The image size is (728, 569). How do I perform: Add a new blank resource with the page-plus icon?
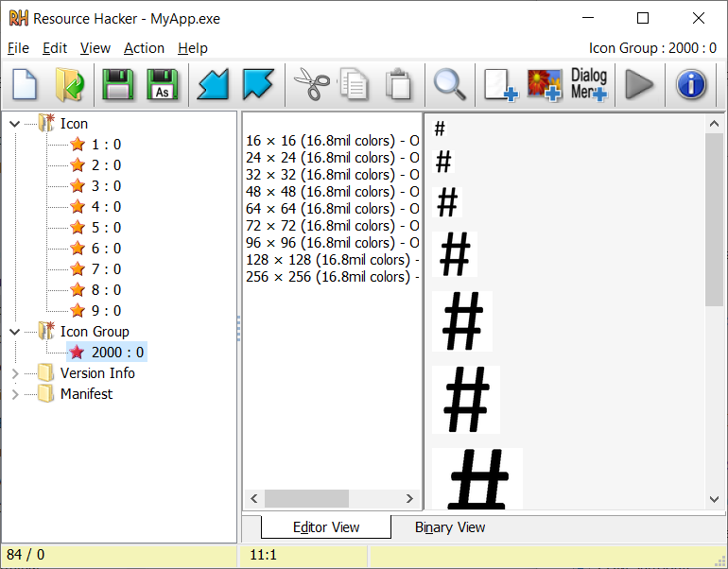coord(500,84)
